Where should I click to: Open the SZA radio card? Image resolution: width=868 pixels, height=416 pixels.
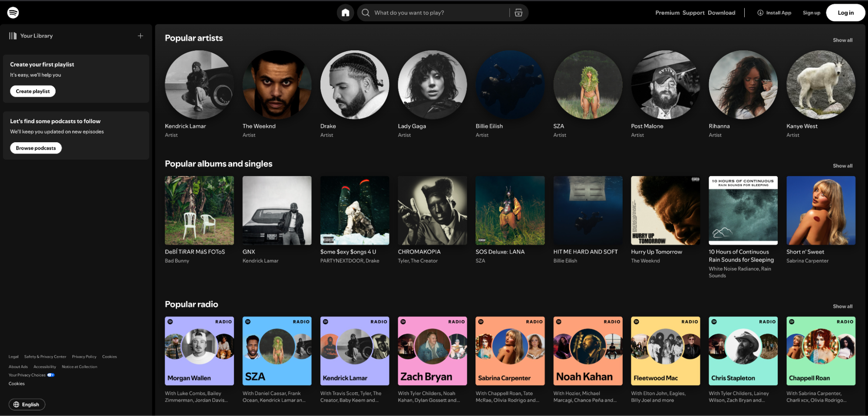[x=277, y=351]
